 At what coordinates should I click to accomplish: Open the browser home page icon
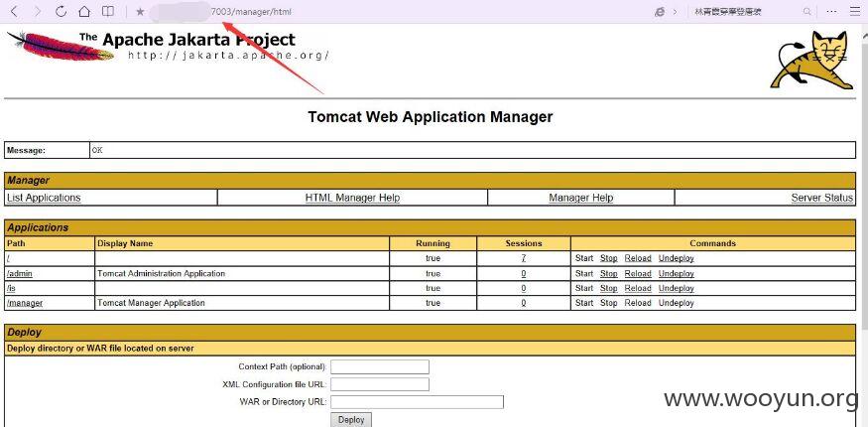(x=84, y=11)
